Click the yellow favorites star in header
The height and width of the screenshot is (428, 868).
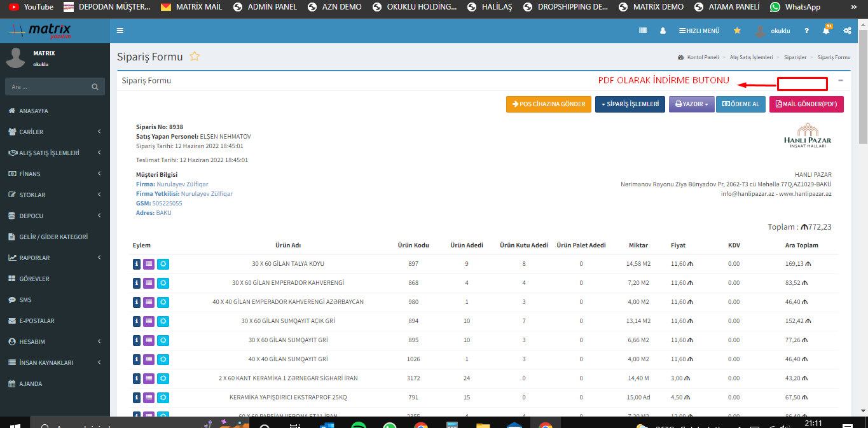737,31
